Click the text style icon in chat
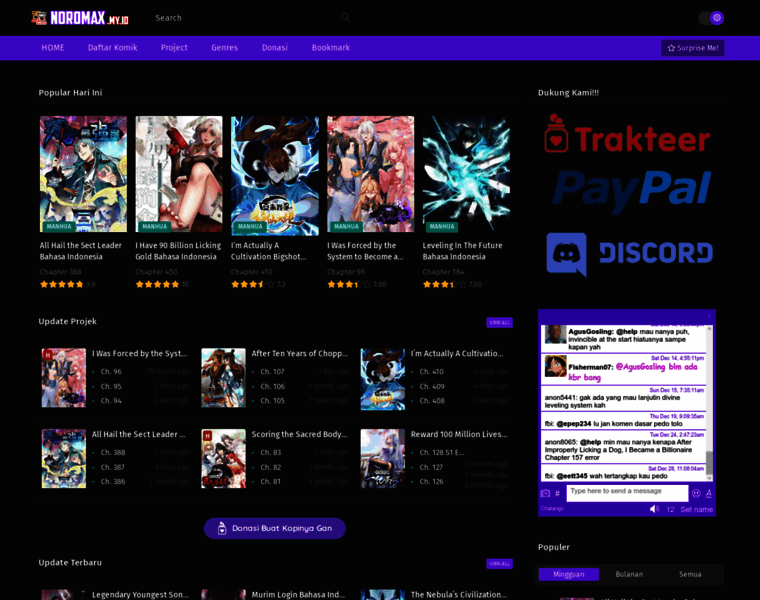Screen dimensions: 760x600 (x=708, y=493)
